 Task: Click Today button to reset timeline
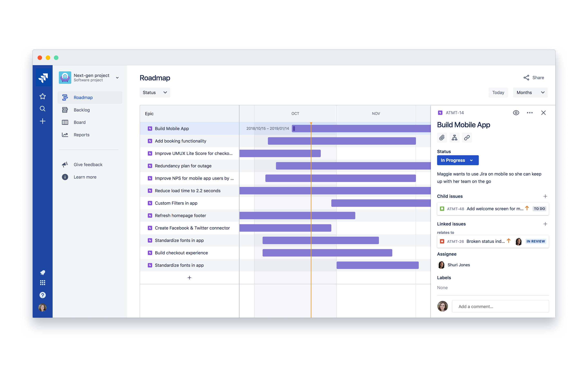(x=498, y=92)
